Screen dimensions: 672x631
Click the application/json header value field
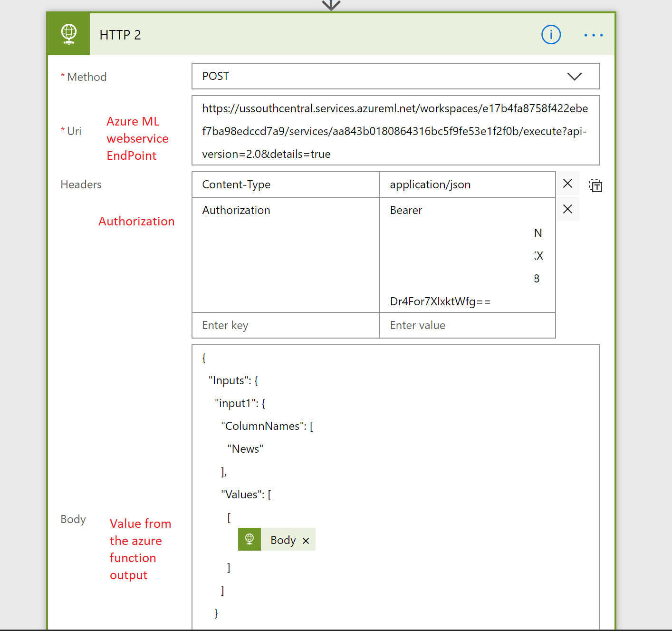467,184
